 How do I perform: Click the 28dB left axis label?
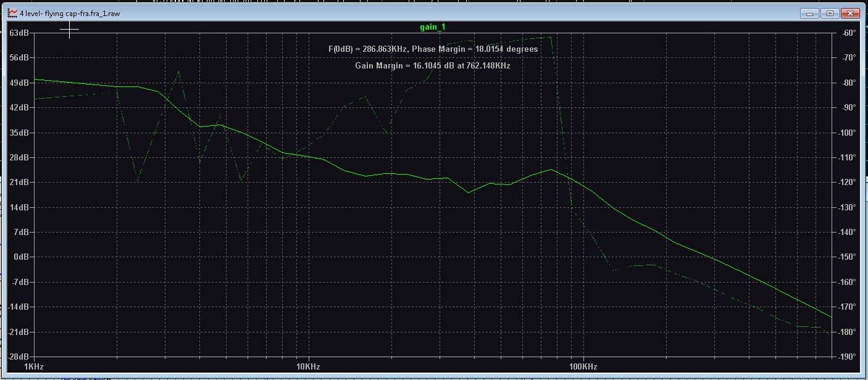(19, 157)
